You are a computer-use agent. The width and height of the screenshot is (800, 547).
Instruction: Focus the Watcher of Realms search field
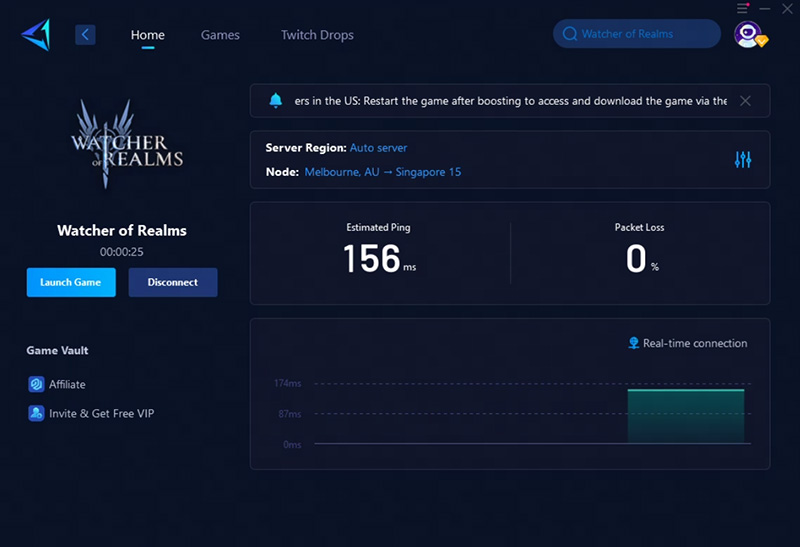click(x=636, y=34)
